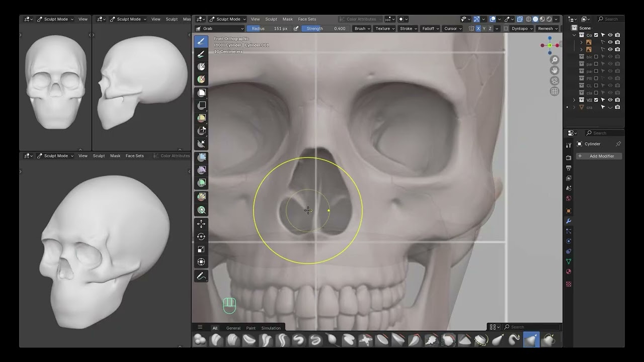Select the highlighted Grab brush thumbnail in shelf
The width and height of the screenshot is (644, 362).
click(x=531, y=340)
